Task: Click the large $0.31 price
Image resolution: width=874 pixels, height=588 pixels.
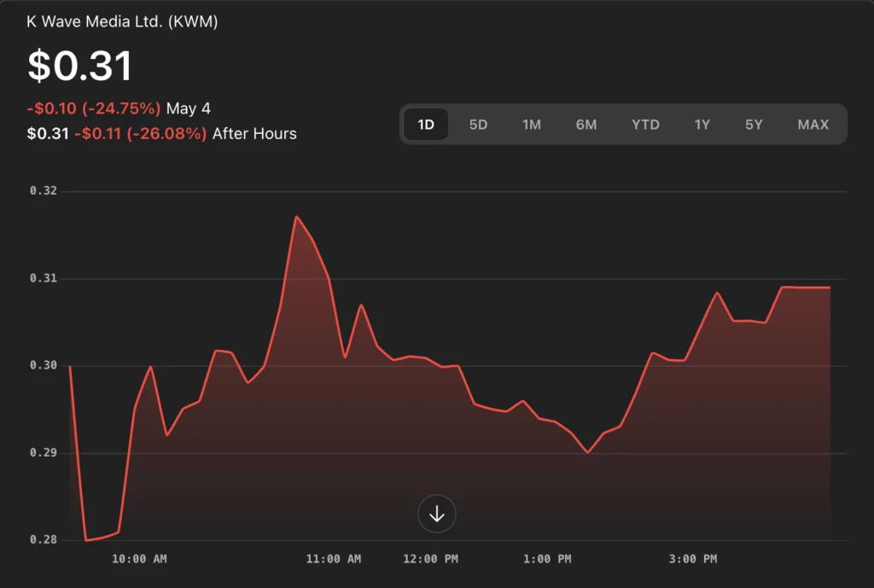Action: pos(79,66)
